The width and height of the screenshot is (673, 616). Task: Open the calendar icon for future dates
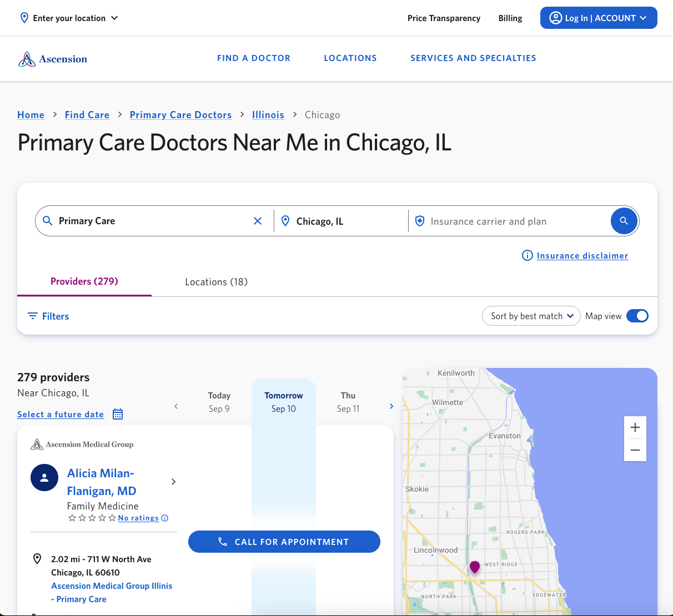coord(118,414)
